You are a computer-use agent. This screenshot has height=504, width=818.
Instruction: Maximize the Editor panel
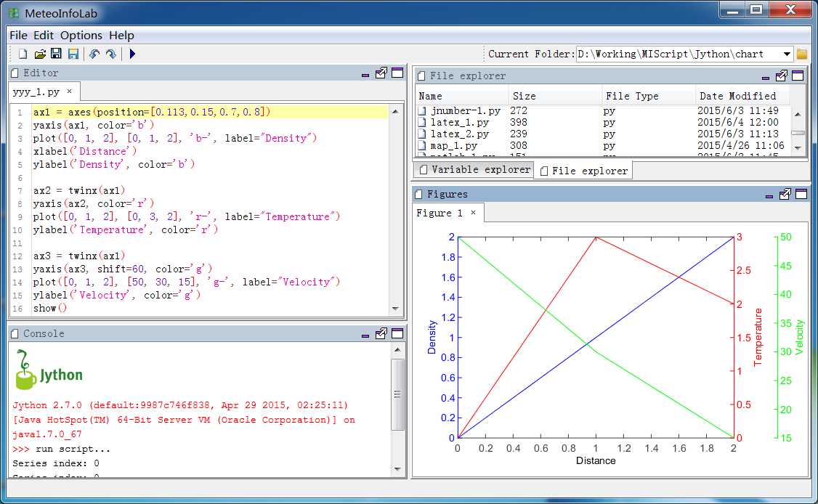(x=397, y=73)
